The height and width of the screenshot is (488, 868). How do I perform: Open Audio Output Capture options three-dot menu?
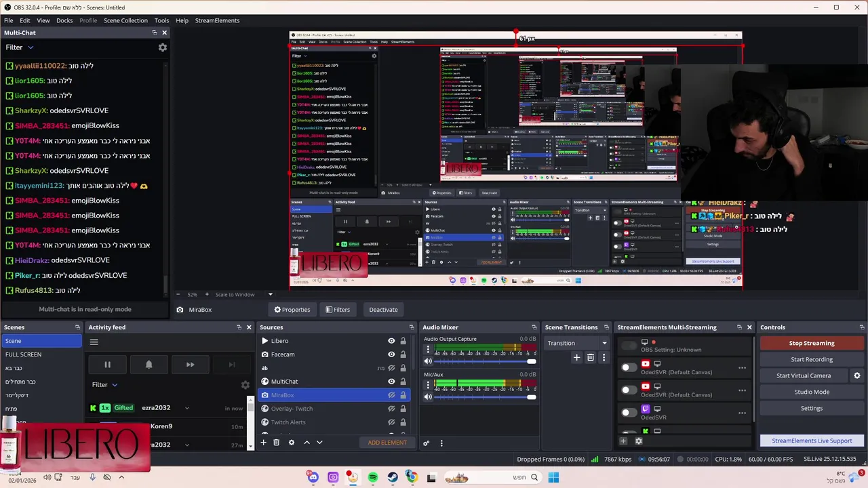428,350
